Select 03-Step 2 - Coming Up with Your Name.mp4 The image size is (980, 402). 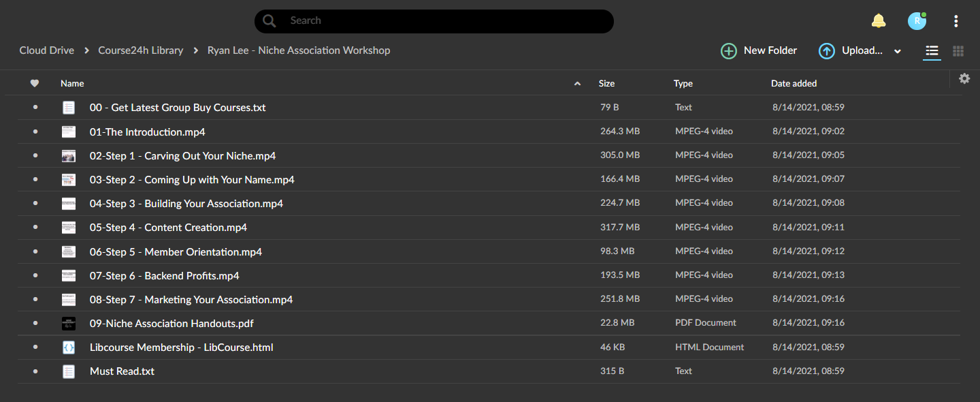click(192, 180)
